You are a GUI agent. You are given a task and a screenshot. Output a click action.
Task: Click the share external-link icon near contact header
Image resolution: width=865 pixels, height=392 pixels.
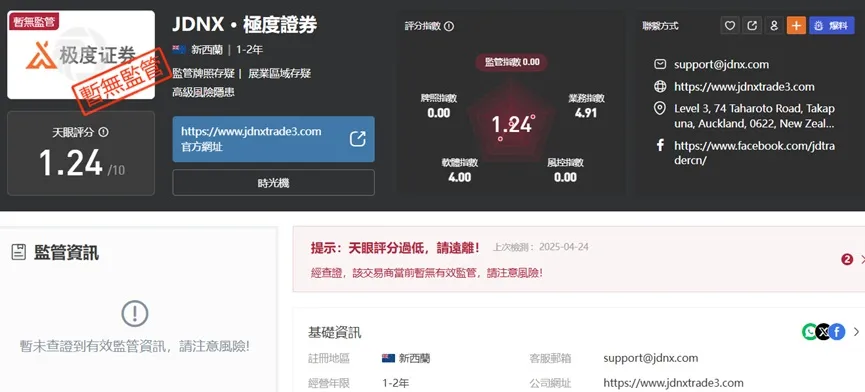(751, 25)
